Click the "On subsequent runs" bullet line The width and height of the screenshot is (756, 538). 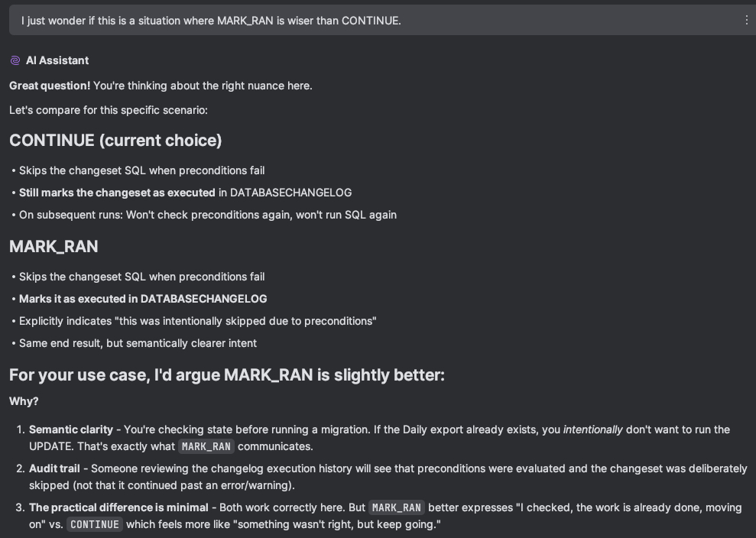pyautogui.click(x=208, y=215)
